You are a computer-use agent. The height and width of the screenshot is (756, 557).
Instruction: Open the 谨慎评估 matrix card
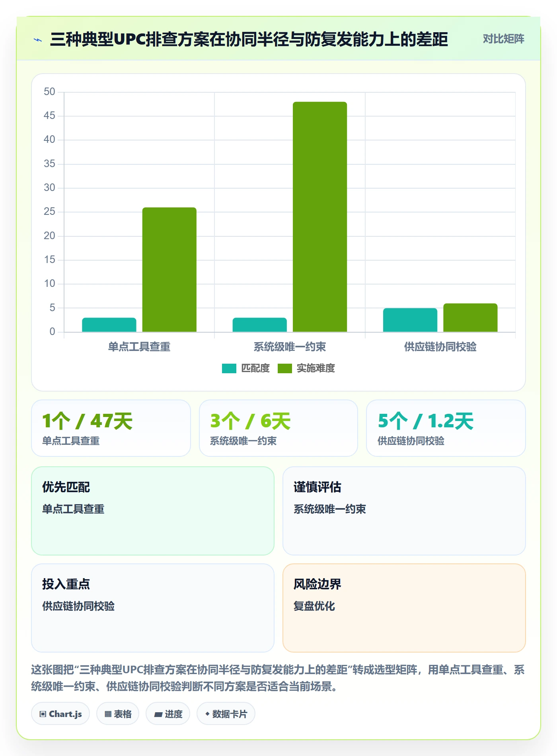click(x=404, y=511)
